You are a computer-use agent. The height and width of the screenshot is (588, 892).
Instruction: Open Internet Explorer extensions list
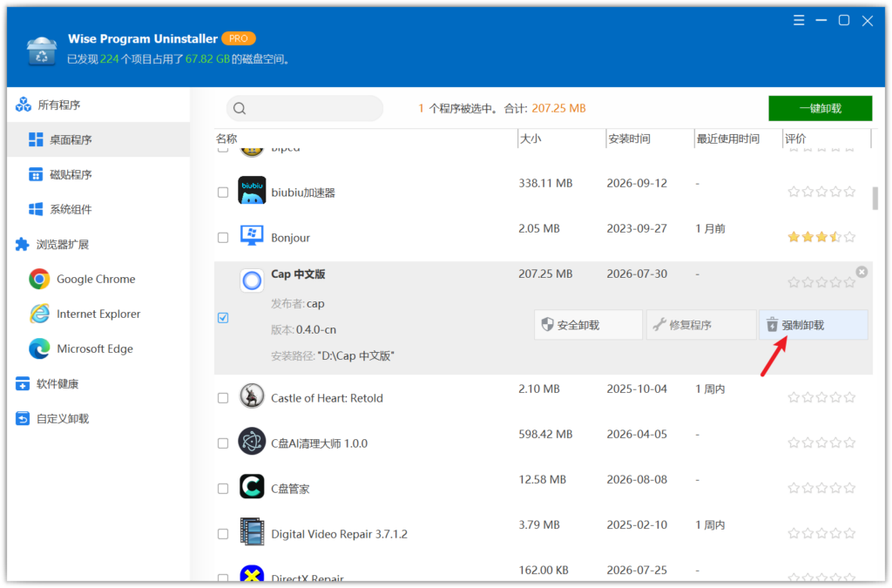(98, 314)
